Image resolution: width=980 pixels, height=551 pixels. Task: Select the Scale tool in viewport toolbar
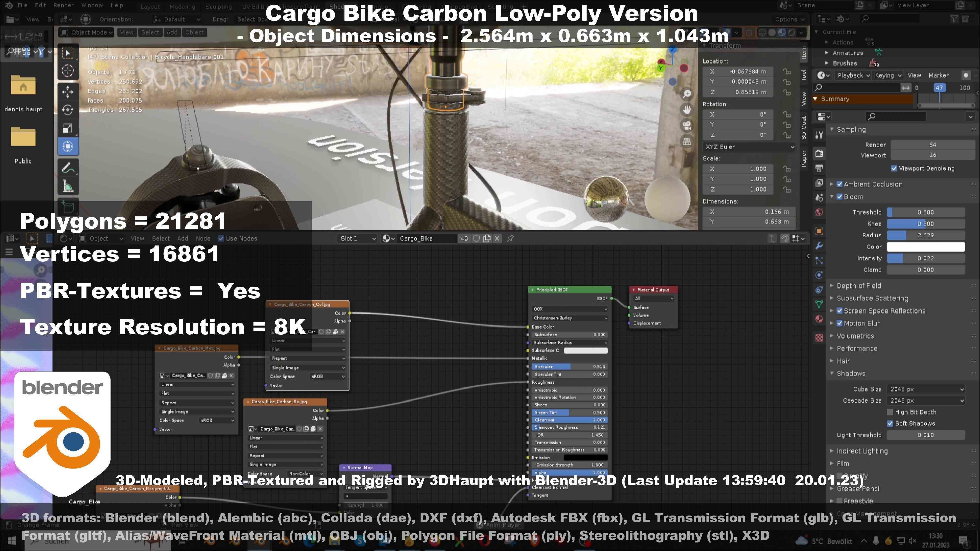[x=68, y=128]
